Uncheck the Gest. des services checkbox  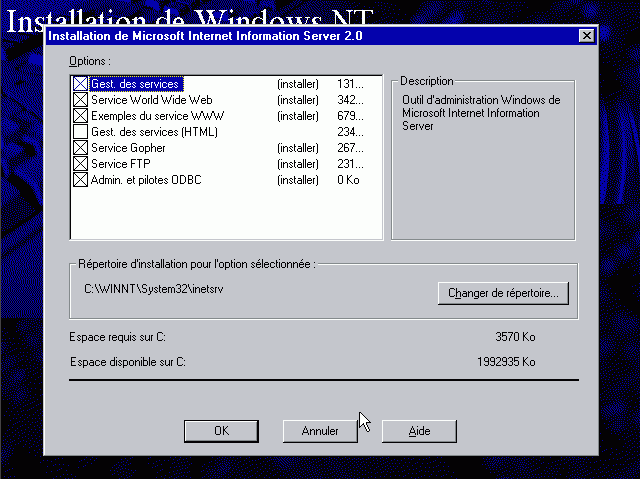click(80, 84)
